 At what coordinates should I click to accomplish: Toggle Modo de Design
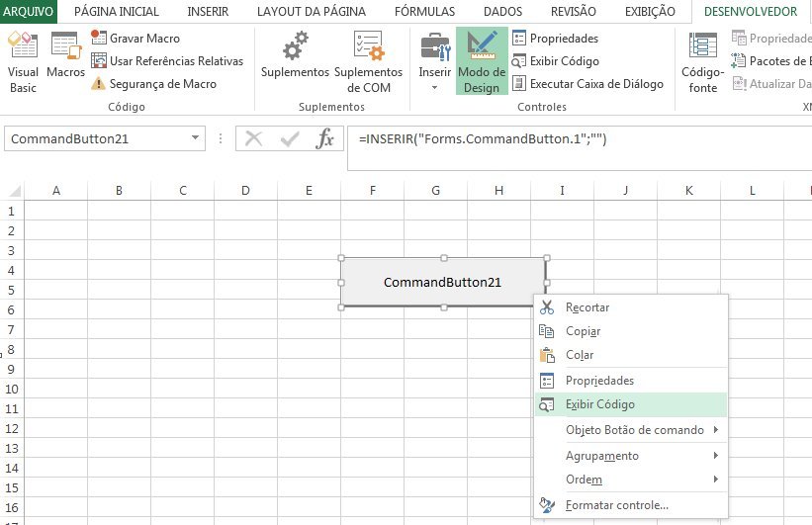click(x=482, y=61)
